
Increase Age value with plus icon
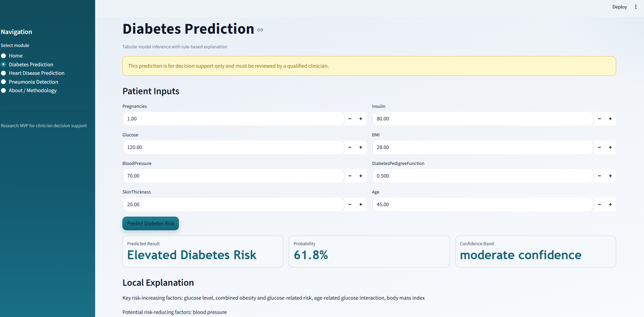coord(610,204)
